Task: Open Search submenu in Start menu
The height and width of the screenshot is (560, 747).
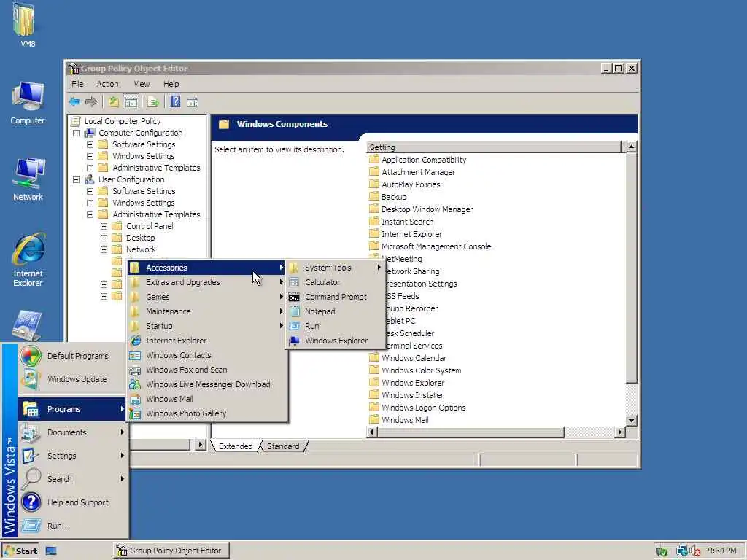Action: (72, 479)
